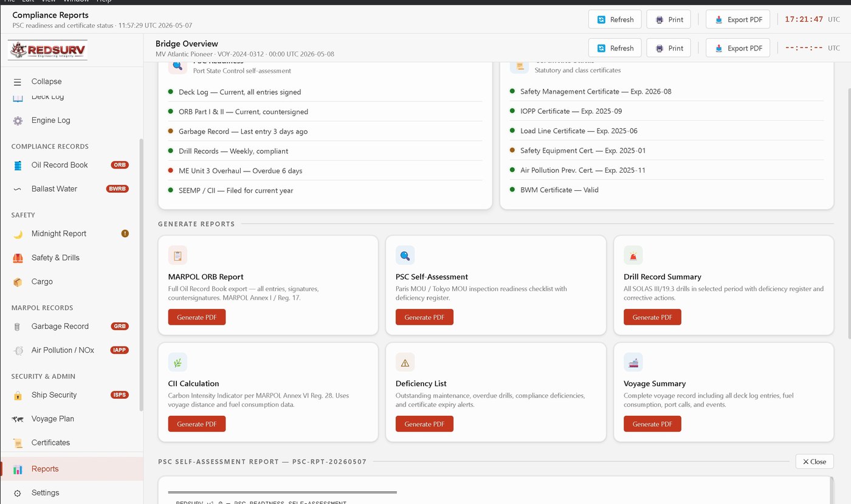Screen dimensions: 851x504
Task: Open Engine Log via its gear icon
Action: (18, 120)
